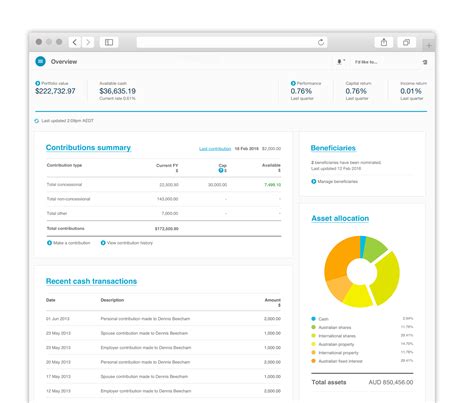The width and height of the screenshot is (474, 403).
Task: Click the available cash amount $36,635.19
Action: pos(117,91)
